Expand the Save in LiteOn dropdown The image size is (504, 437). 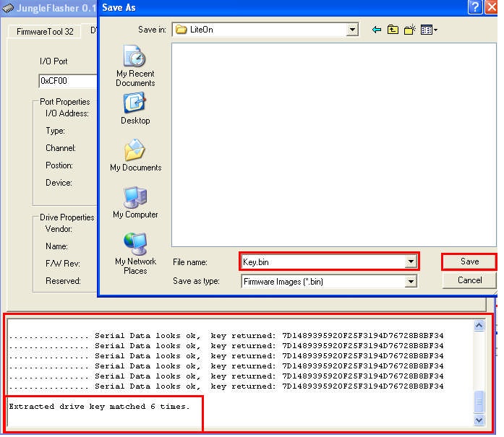coord(352,30)
